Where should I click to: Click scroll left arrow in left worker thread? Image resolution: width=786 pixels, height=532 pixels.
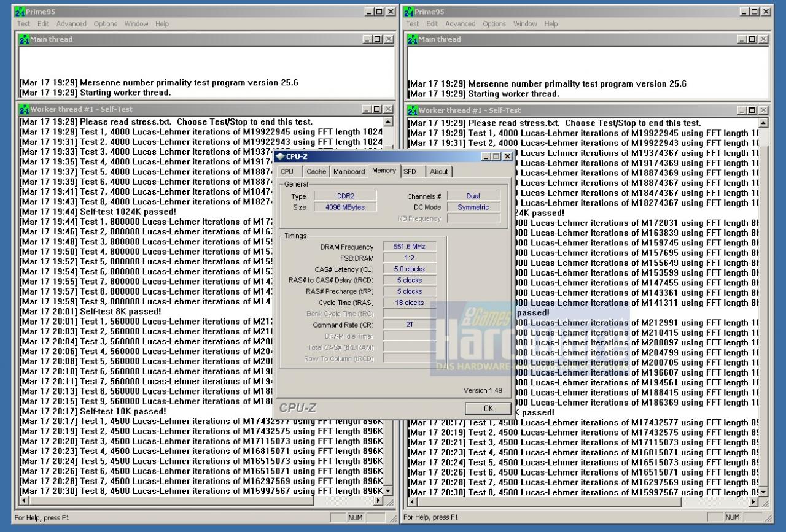point(23,501)
